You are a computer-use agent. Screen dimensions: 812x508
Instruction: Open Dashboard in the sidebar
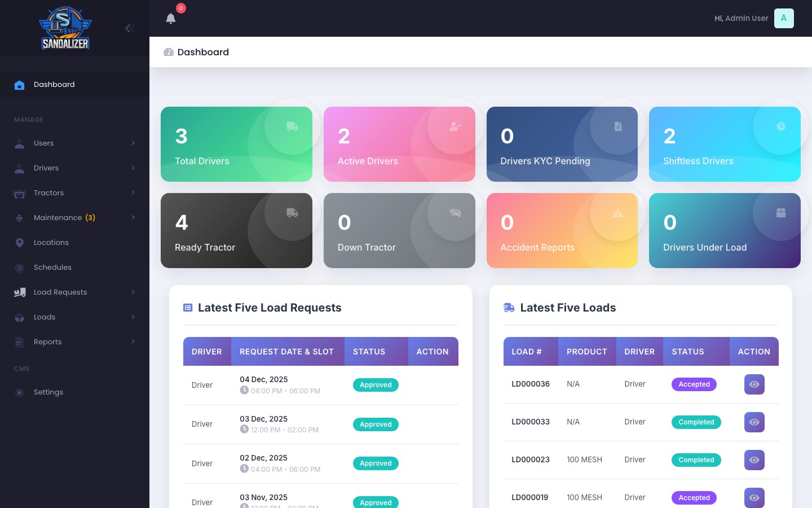74,85
